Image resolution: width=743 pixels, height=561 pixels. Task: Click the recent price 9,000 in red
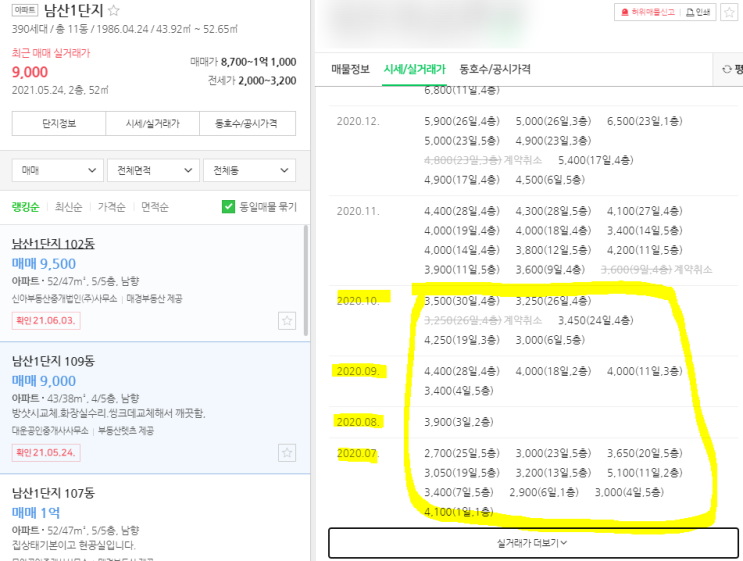point(30,72)
